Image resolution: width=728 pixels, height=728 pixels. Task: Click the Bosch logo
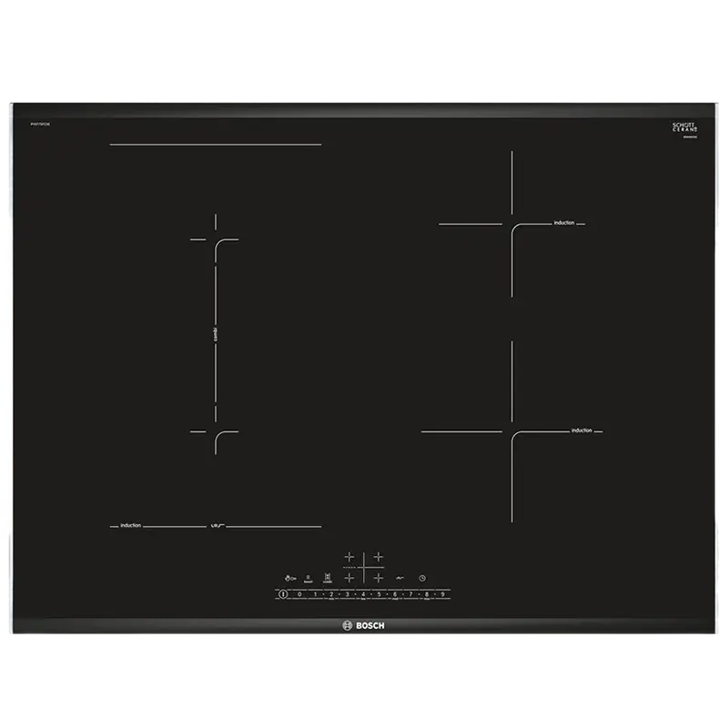363,625
